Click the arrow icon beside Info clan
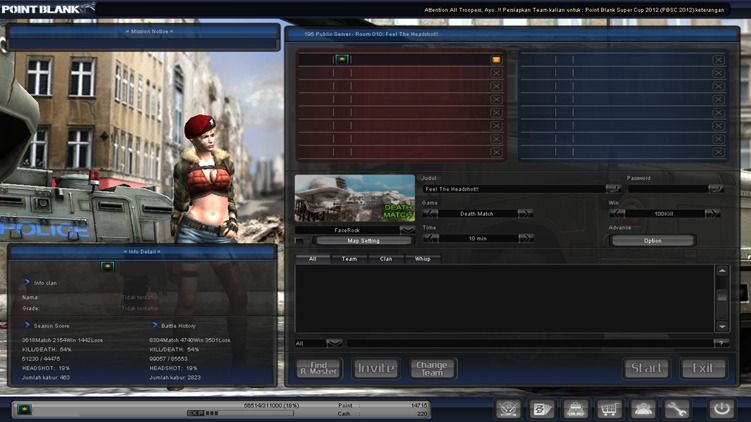 click(x=27, y=282)
